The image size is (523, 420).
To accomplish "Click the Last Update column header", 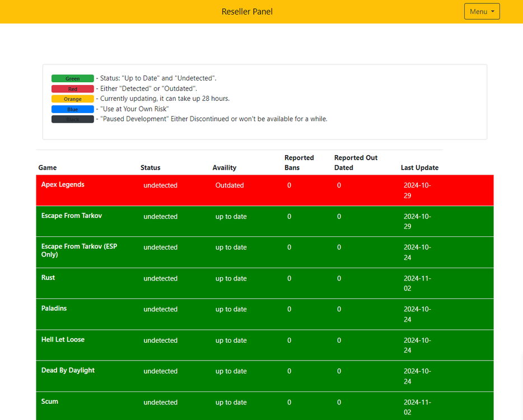I will tap(419, 167).
